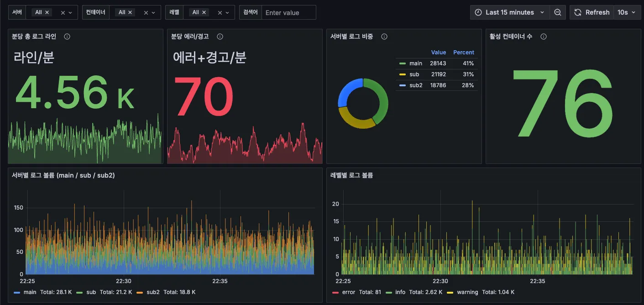Viewport: 644px width, 305px height.
Task: Open 분당 총 로그 라인 panel title menu
Action: (x=34, y=37)
